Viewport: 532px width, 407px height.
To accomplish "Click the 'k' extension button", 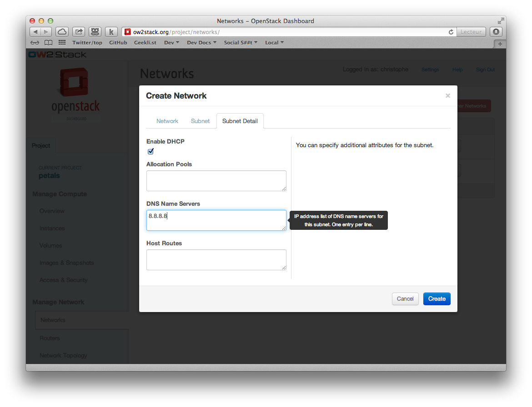I will click(111, 32).
